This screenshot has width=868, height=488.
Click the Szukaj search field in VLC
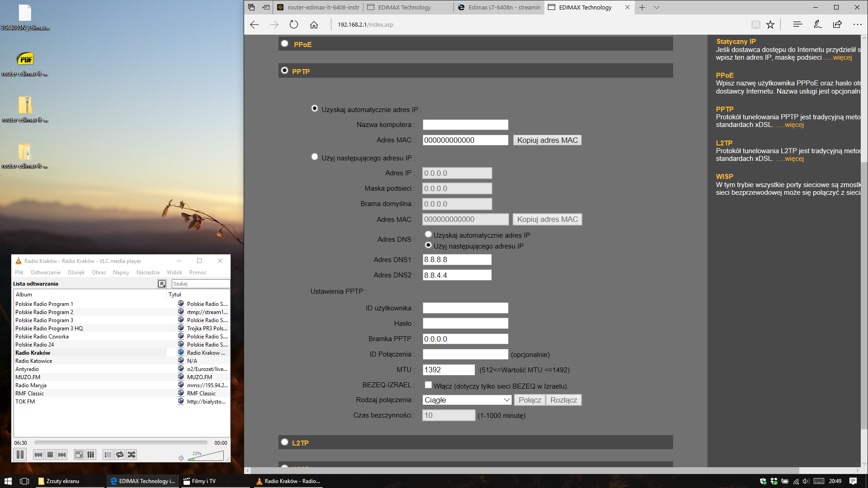(201, 284)
